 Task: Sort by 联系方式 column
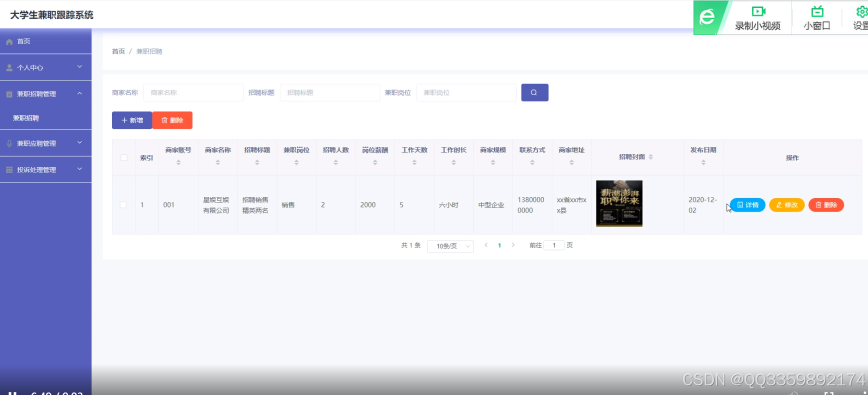[532, 162]
